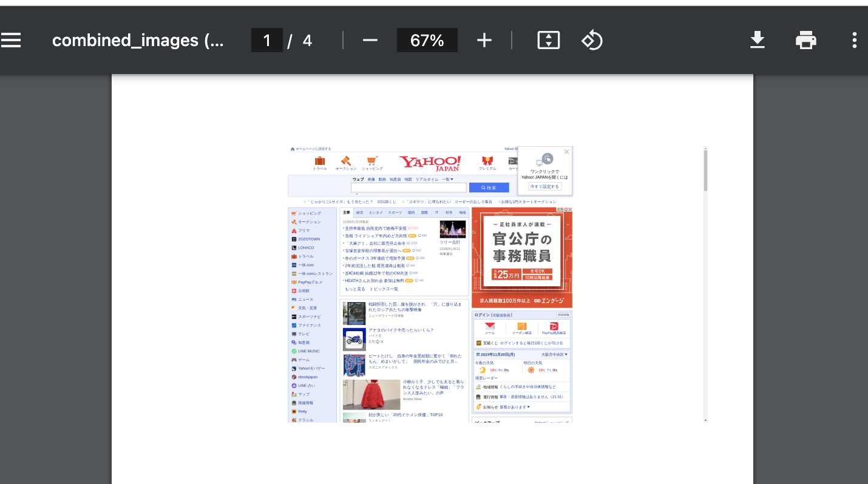Open the ツリー点灯 illuminated tree thumbnail
Image resolution: width=868 pixels, height=484 pixels.
(453, 229)
